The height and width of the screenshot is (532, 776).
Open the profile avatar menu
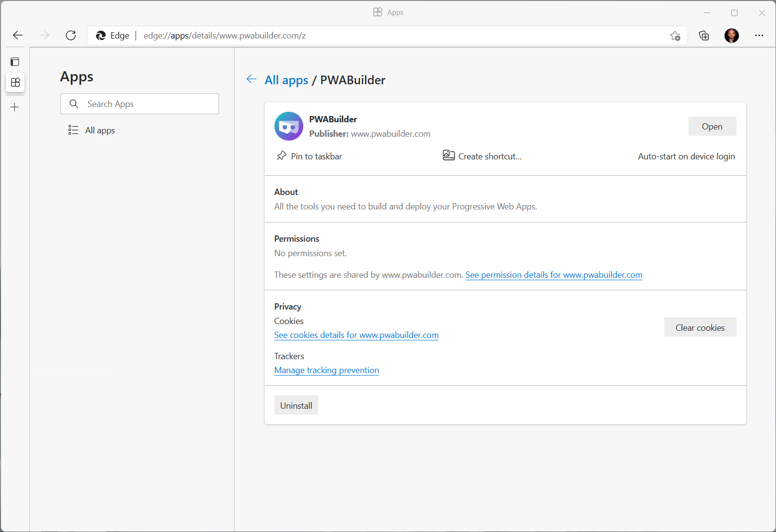(732, 35)
